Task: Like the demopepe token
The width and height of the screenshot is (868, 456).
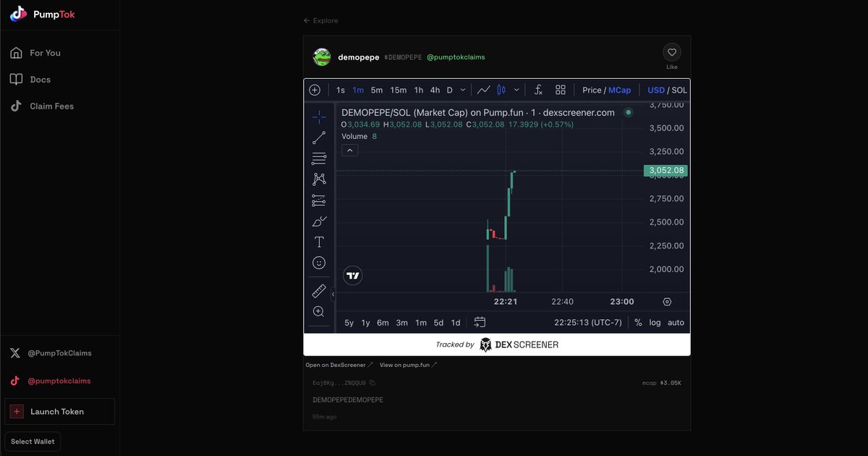Action: (x=672, y=52)
